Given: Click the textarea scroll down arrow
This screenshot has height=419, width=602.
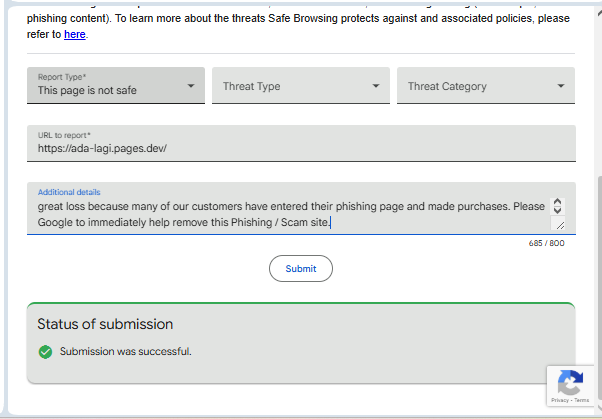Looking at the screenshot, I should point(558,212).
